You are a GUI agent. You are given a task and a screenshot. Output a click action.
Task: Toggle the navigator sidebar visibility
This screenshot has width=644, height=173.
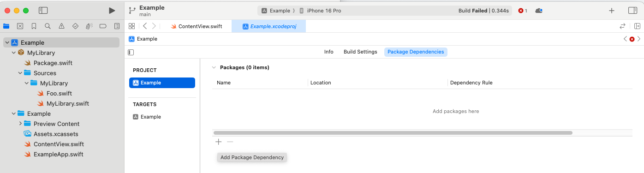tap(43, 10)
